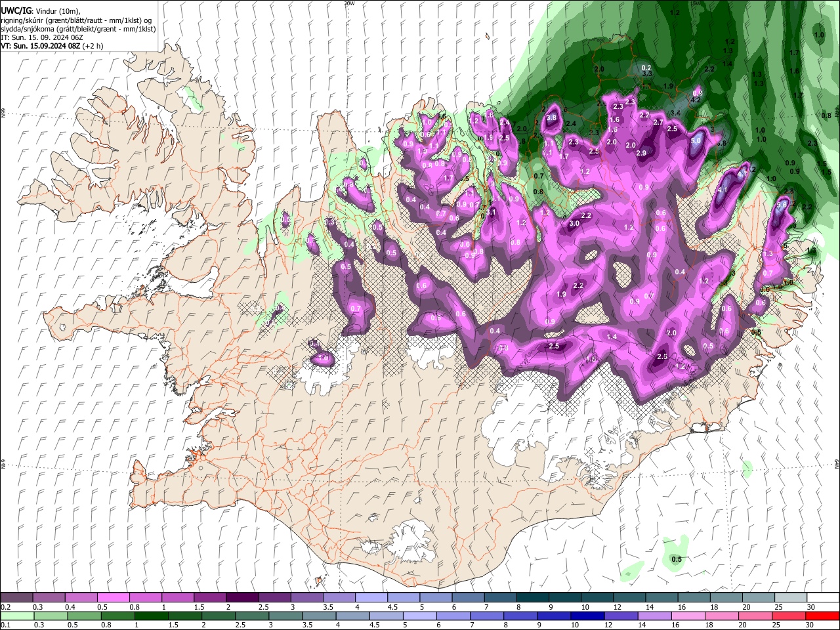Click the 'IT: Sun. 15. 09. 2024 06Z' line
The width and height of the screenshot is (840, 630).
pos(41,38)
